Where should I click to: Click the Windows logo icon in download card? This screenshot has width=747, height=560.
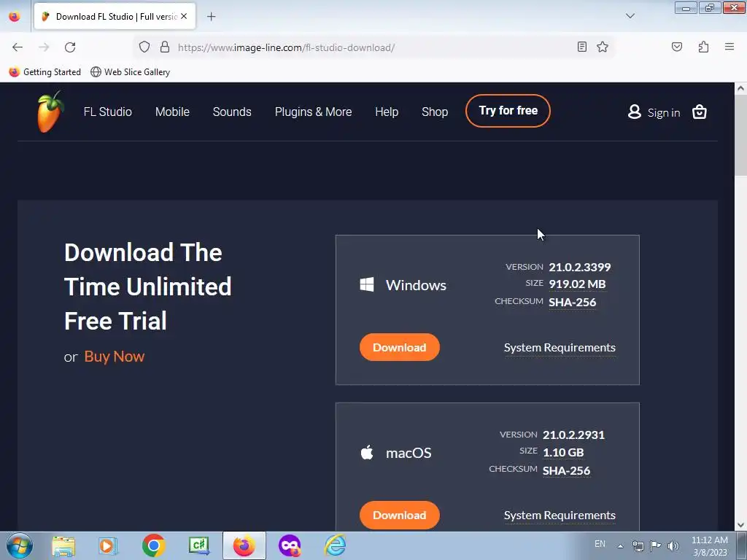tap(367, 285)
